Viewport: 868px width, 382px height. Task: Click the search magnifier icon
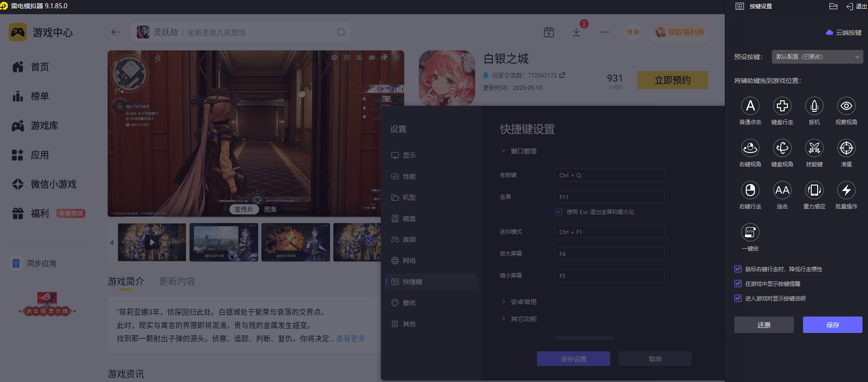(x=341, y=32)
